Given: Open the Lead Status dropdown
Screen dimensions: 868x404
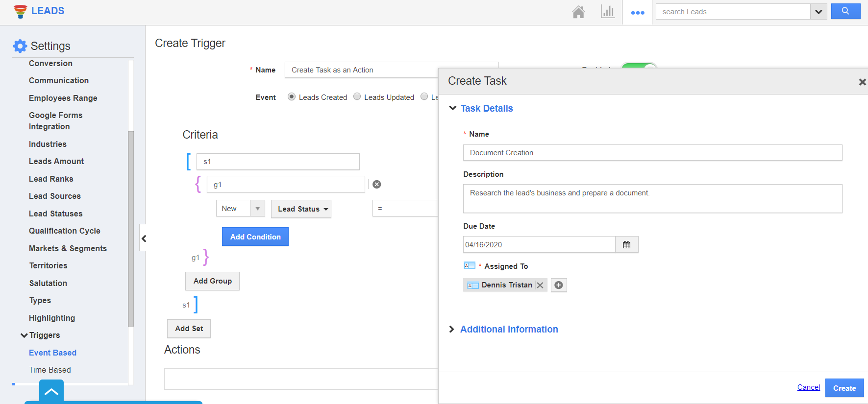Looking at the screenshot, I should (x=301, y=209).
